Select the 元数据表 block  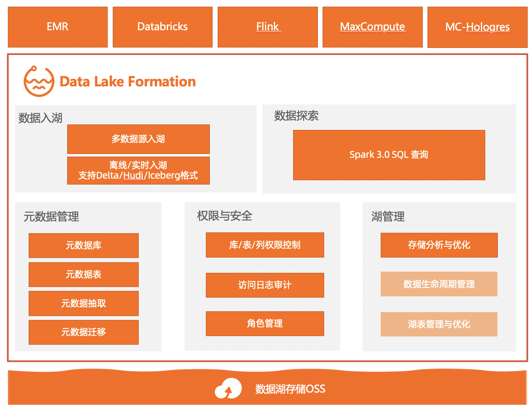(x=84, y=274)
